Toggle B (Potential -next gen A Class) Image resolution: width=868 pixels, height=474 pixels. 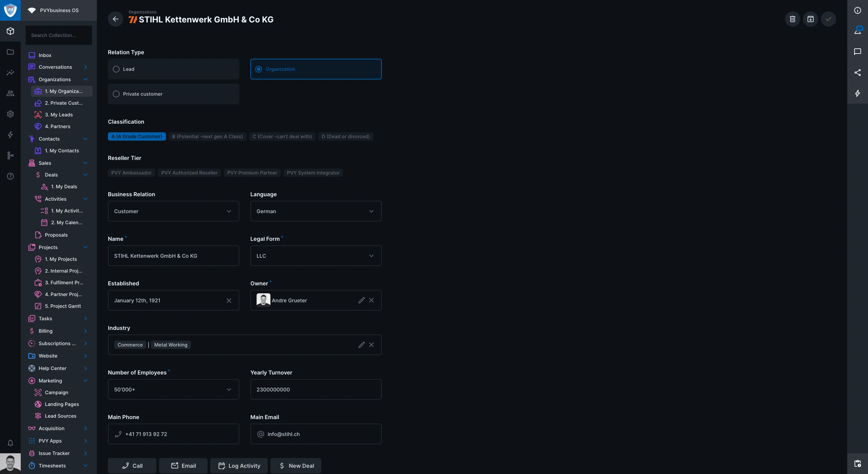[x=207, y=136]
